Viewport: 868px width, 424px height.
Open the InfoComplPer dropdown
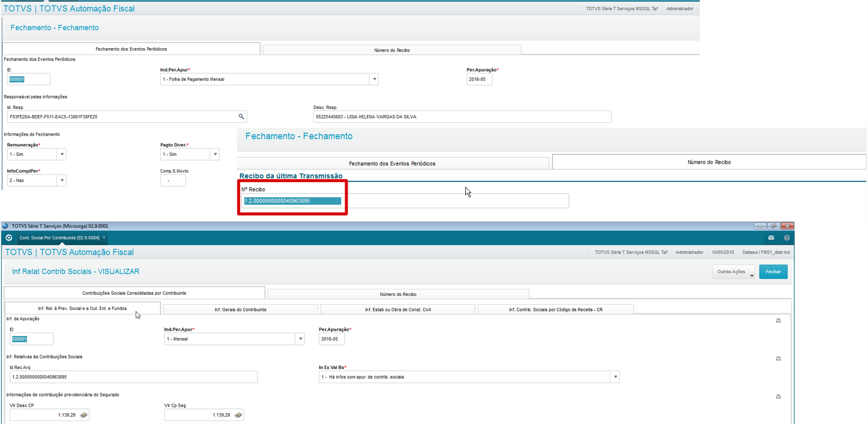click(x=62, y=180)
